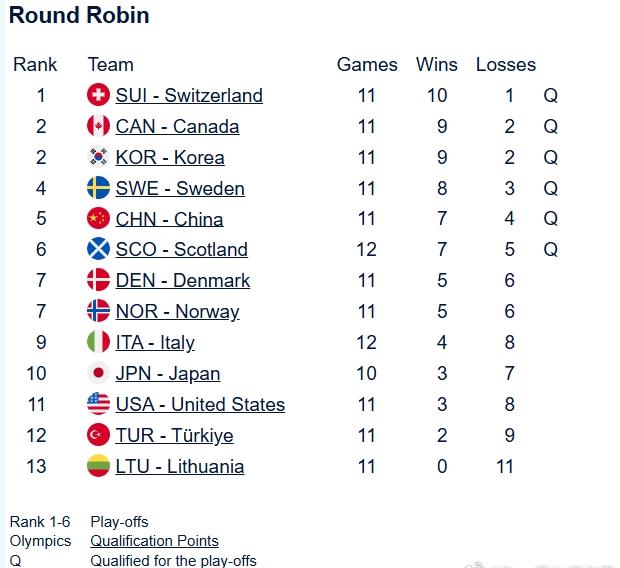Click the Italy flag icon

pyautogui.click(x=98, y=341)
